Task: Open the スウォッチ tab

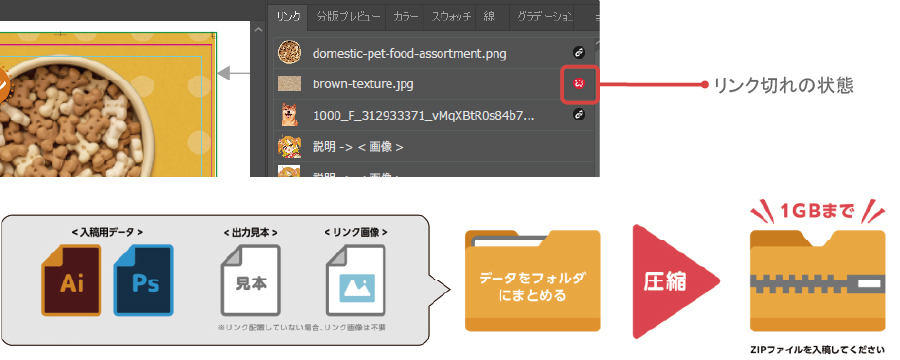Action: coord(451,16)
